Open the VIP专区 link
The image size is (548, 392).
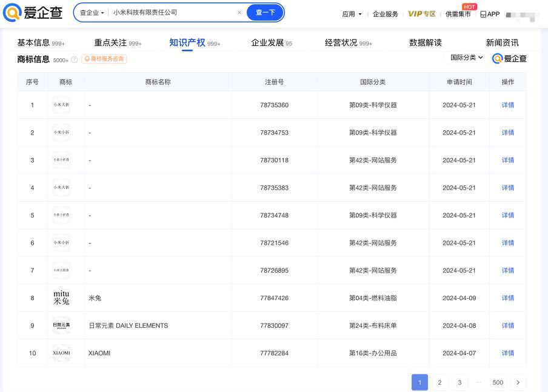[422, 14]
